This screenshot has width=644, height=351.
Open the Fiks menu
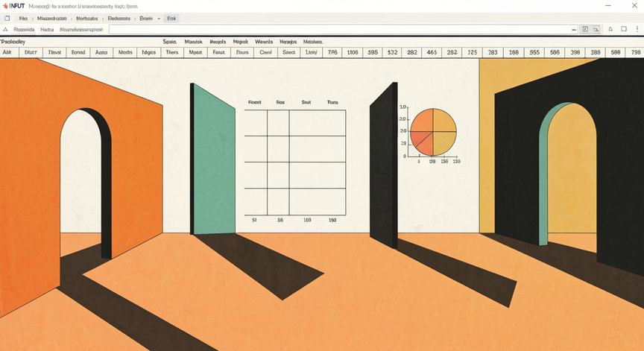point(23,19)
